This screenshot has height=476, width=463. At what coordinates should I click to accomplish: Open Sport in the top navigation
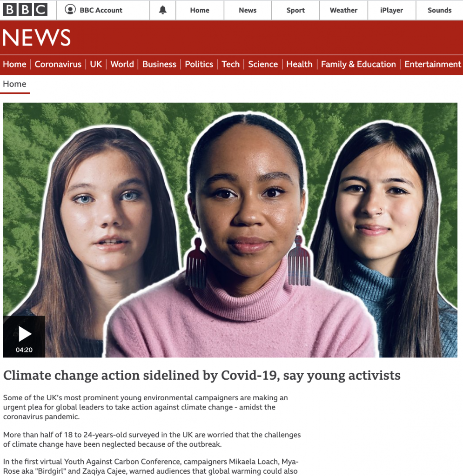click(x=295, y=10)
